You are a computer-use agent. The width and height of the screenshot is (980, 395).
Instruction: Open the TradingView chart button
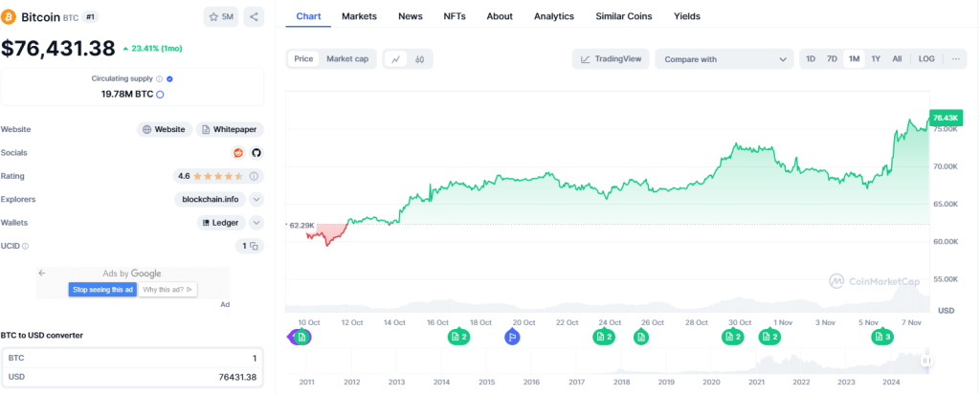(x=611, y=59)
